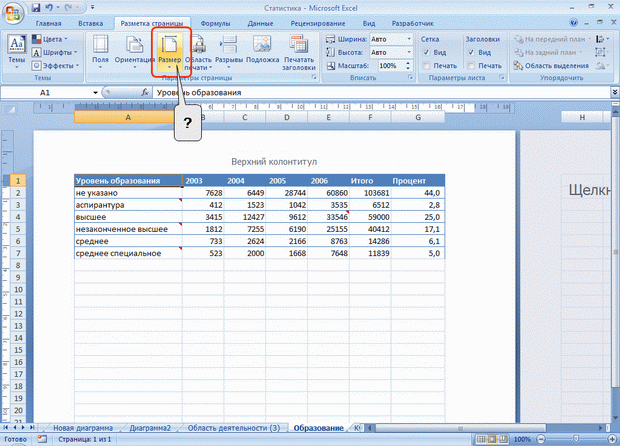The image size is (620, 446).
Task: Click the zoom out minus button
Action: tap(541, 439)
